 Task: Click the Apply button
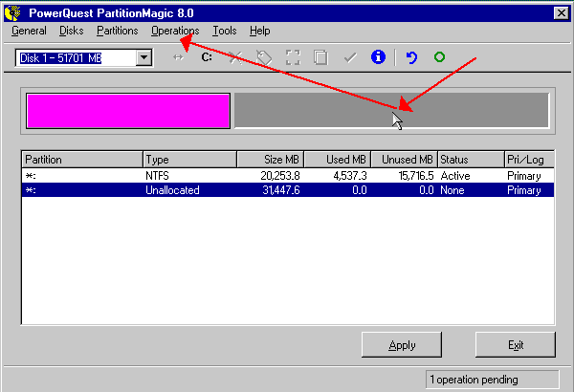pos(402,345)
